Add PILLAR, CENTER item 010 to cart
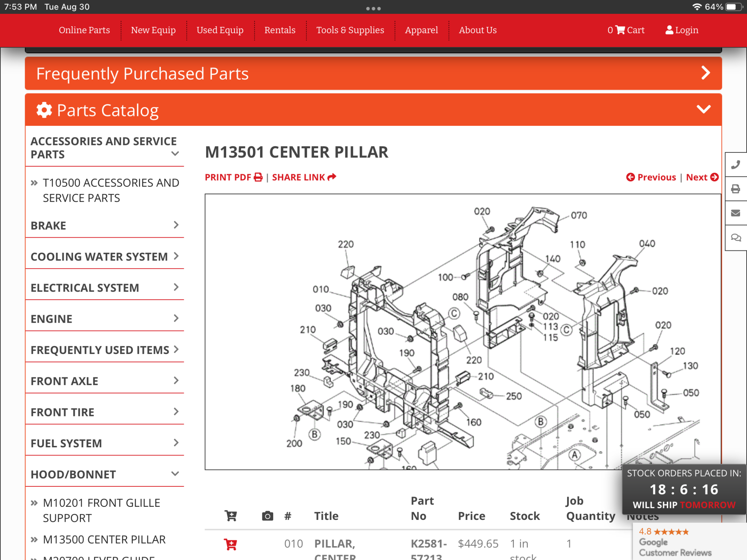The image size is (747, 560). click(231, 544)
